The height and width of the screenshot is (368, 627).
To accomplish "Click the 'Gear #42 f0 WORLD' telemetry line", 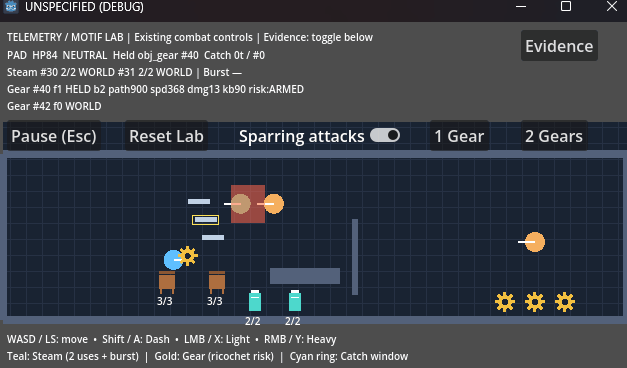I will pyautogui.click(x=54, y=106).
